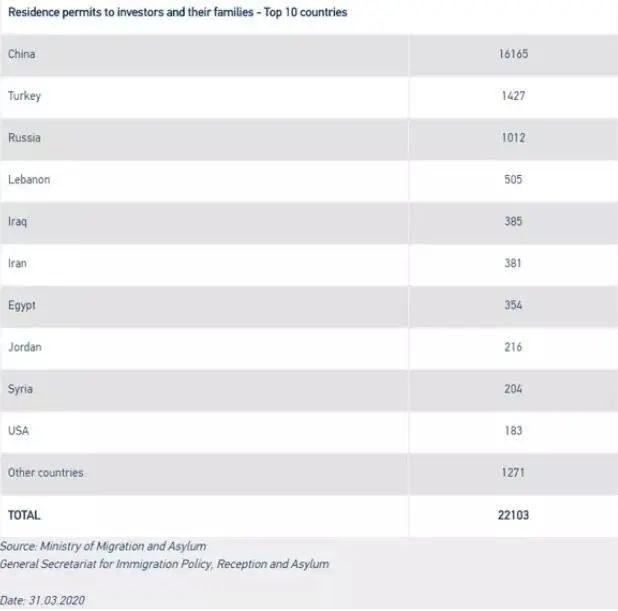The image size is (618, 611).
Task: Select the 183 value for USA
Action: [513, 431]
